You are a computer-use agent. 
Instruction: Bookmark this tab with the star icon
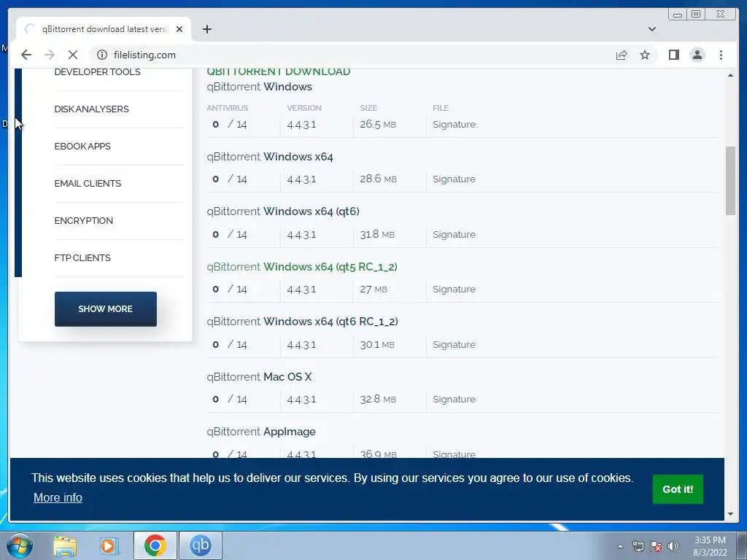click(645, 55)
